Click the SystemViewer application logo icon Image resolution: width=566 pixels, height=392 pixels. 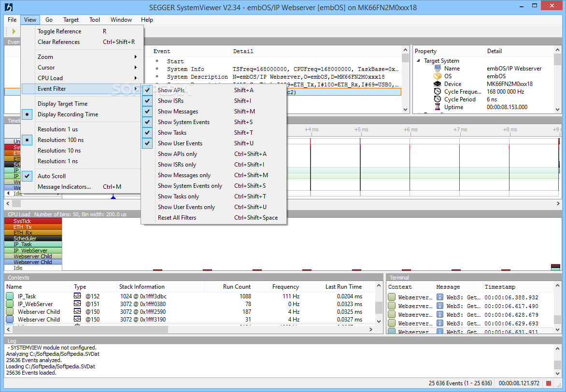pos(9,7)
